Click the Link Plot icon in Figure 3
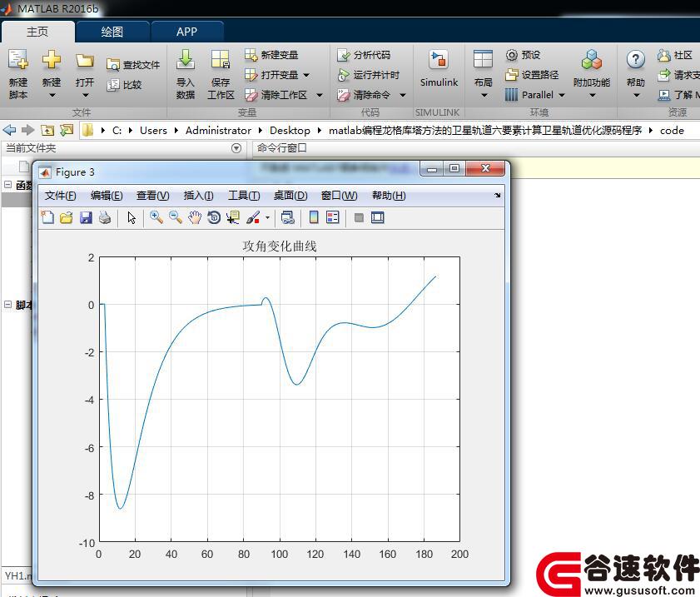 [287, 217]
